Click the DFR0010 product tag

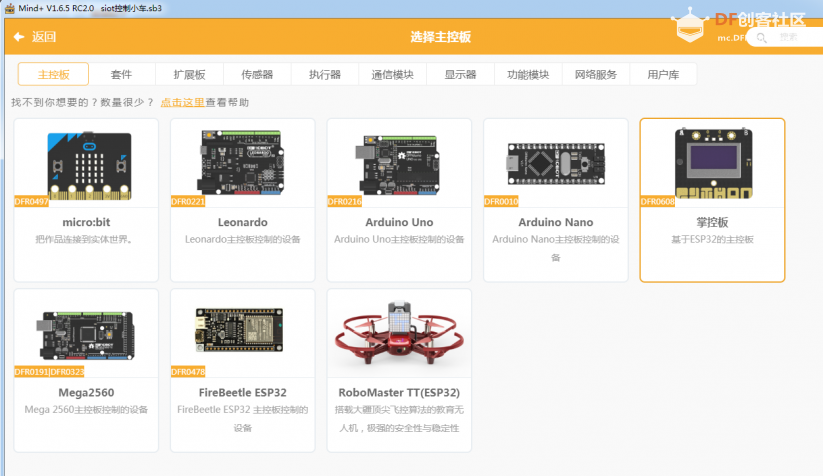(x=501, y=202)
